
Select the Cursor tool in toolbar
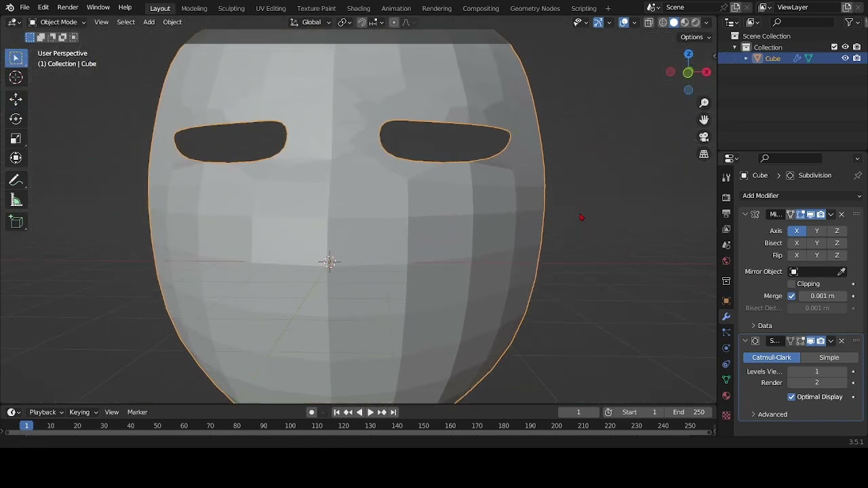point(16,78)
